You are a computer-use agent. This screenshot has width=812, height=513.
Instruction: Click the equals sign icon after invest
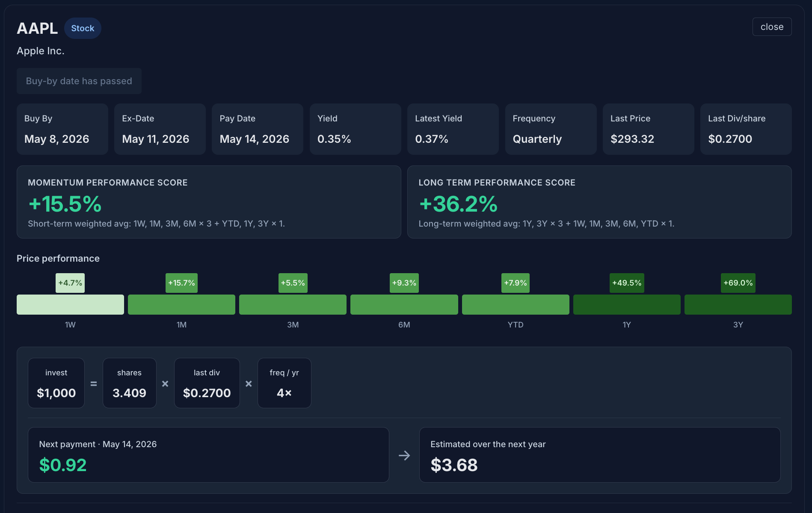[94, 384]
